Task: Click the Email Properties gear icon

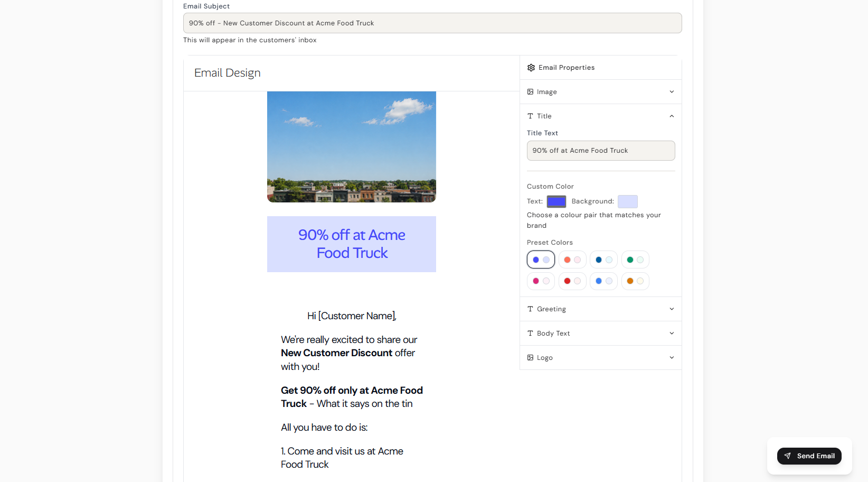Action: pyautogui.click(x=531, y=68)
